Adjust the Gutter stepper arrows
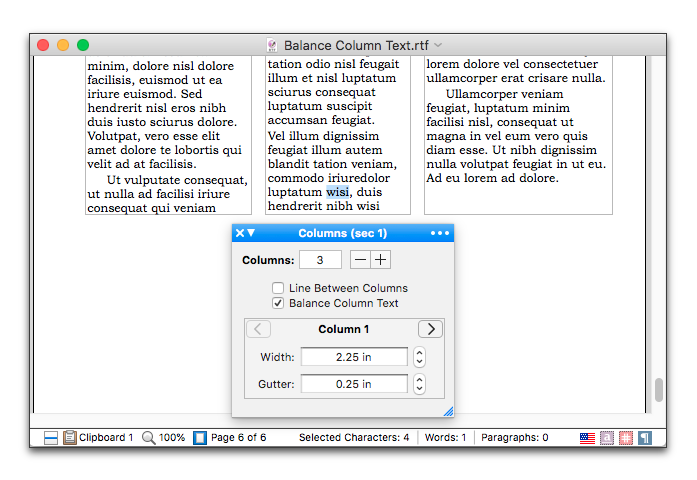The height and width of the screenshot is (480, 697). tap(419, 384)
